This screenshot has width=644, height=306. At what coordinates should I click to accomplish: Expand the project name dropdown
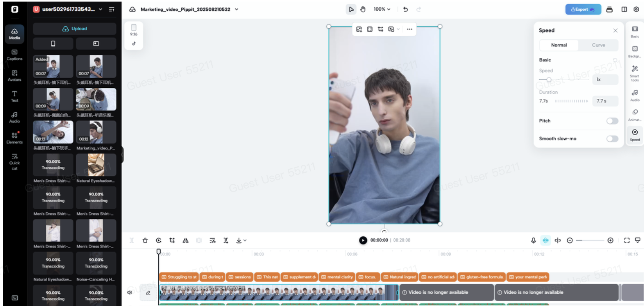[x=237, y=9]
